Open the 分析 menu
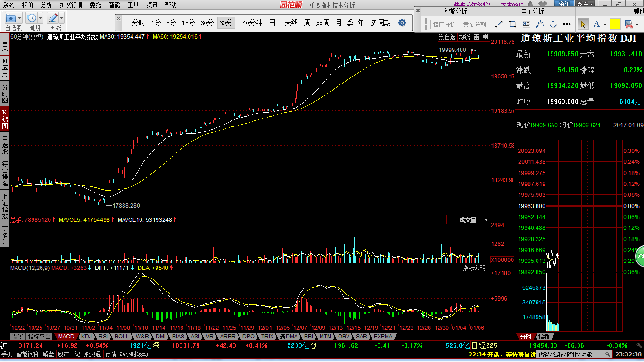The image size is (644, 362). click(x=47, y=5)
